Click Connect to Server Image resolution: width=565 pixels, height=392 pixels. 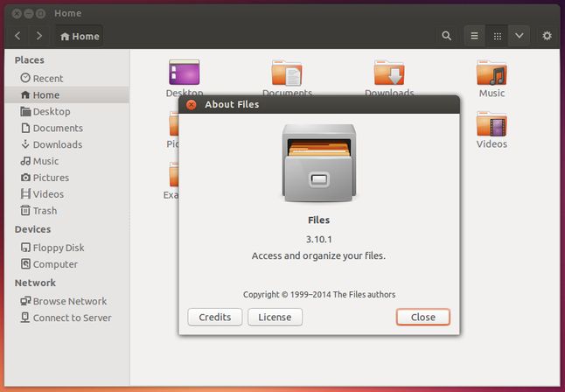pos(66,318)
